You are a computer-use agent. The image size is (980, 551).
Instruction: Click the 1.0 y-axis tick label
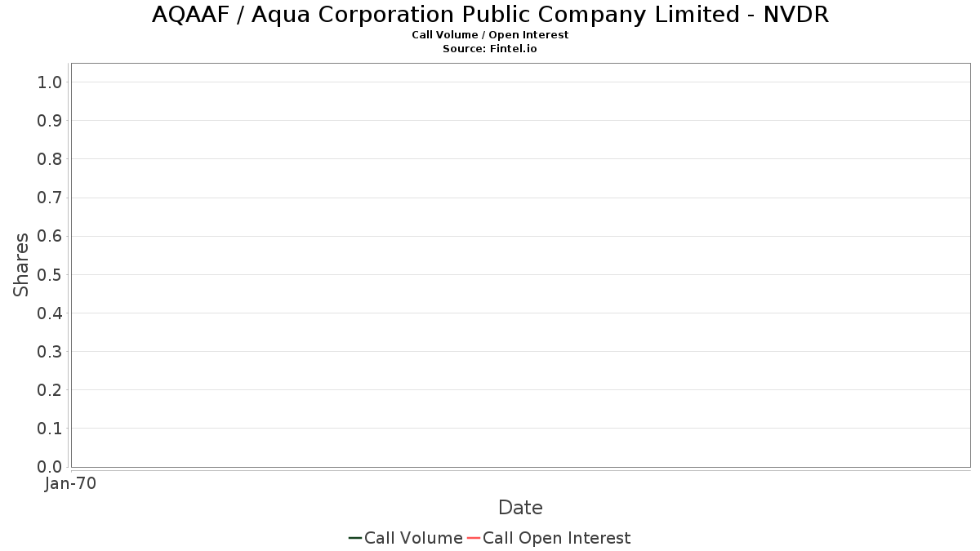coord(50,82)
